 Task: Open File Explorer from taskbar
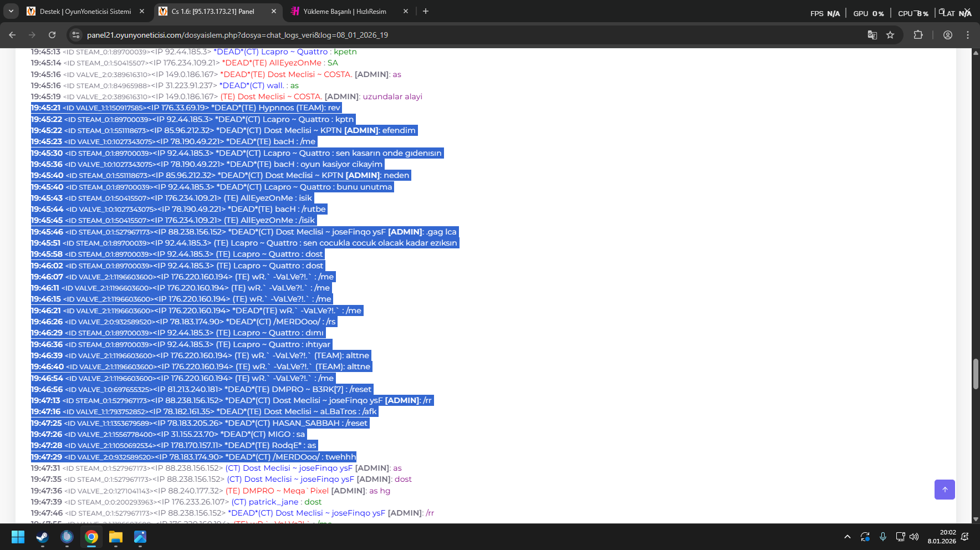pyautogui.click(x=115, y=537)
